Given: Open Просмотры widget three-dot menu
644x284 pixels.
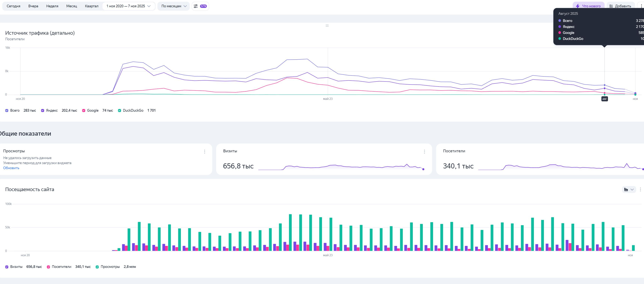Looking at the screenshot, I should [x=205, y=152].
